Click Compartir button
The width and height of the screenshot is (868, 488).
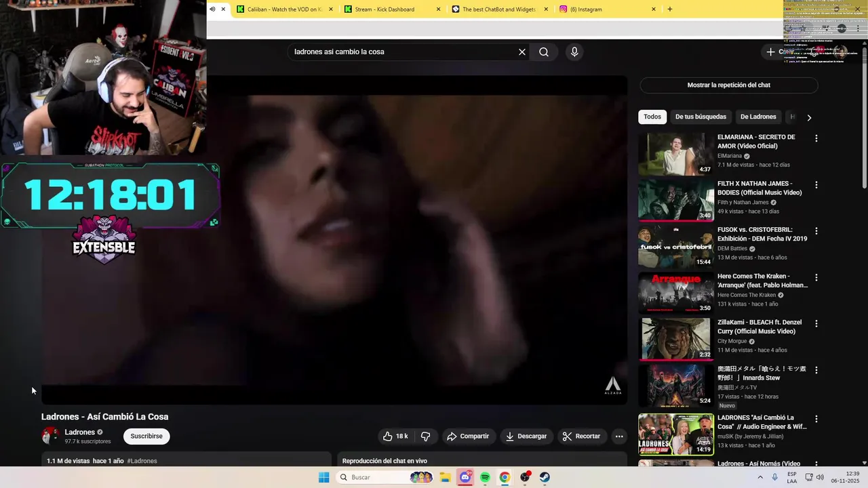[468, 436]
